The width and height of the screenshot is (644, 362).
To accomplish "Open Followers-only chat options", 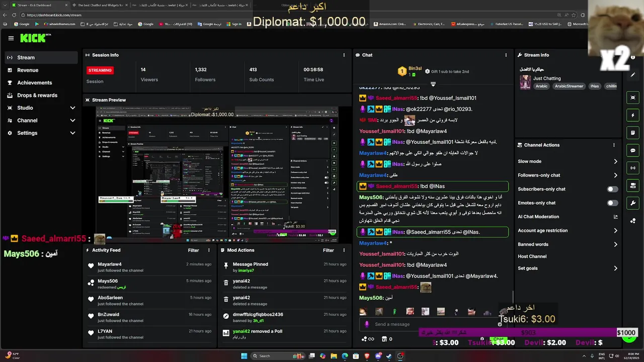I will 568,175.
